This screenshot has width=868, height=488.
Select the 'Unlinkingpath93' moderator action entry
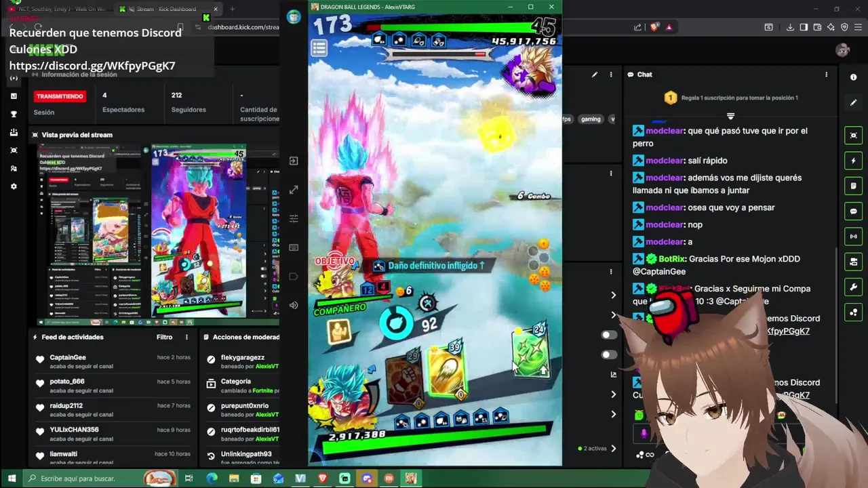[x=243, y=458]
